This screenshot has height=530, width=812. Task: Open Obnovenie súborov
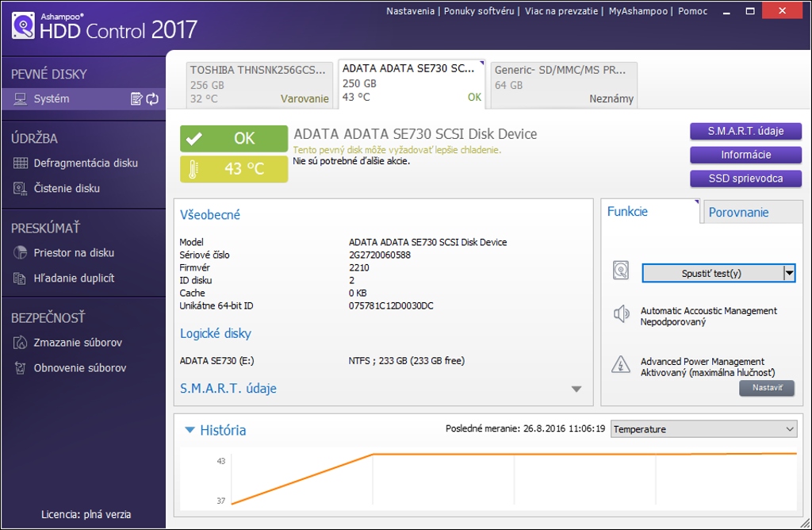click(79, 368)
